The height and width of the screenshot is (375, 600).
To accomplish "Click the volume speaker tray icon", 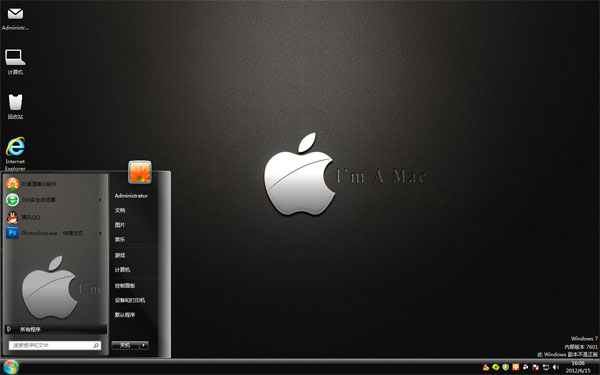I will click(x=556, y=367).
